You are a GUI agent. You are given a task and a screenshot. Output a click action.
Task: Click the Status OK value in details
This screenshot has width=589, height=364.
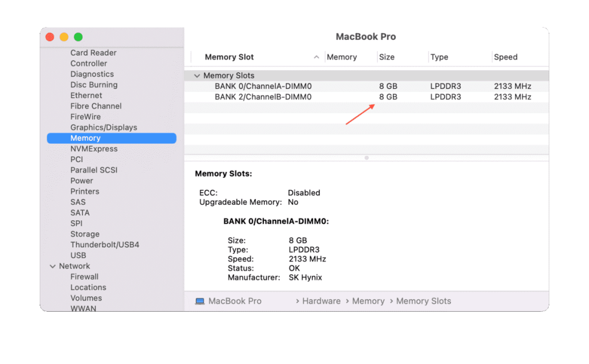[294, 268]
